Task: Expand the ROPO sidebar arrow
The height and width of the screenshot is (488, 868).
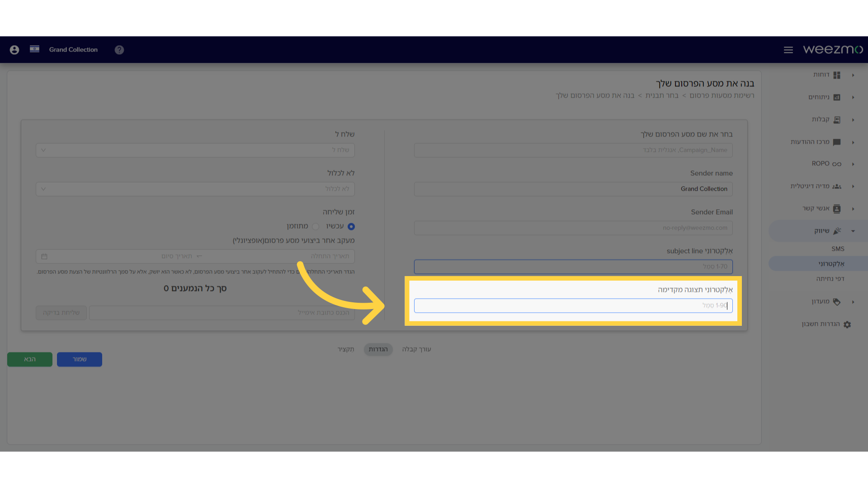Action: point(853,164)
